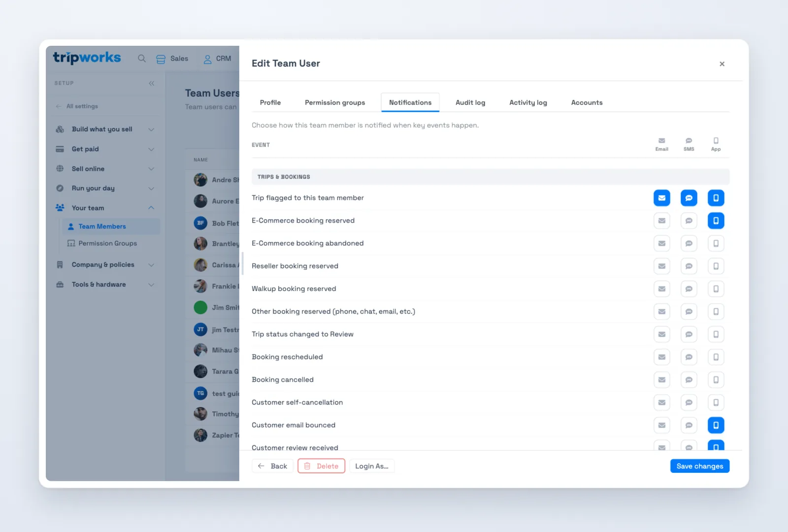Open Team Members in the sidebar

tap(111, 227)
